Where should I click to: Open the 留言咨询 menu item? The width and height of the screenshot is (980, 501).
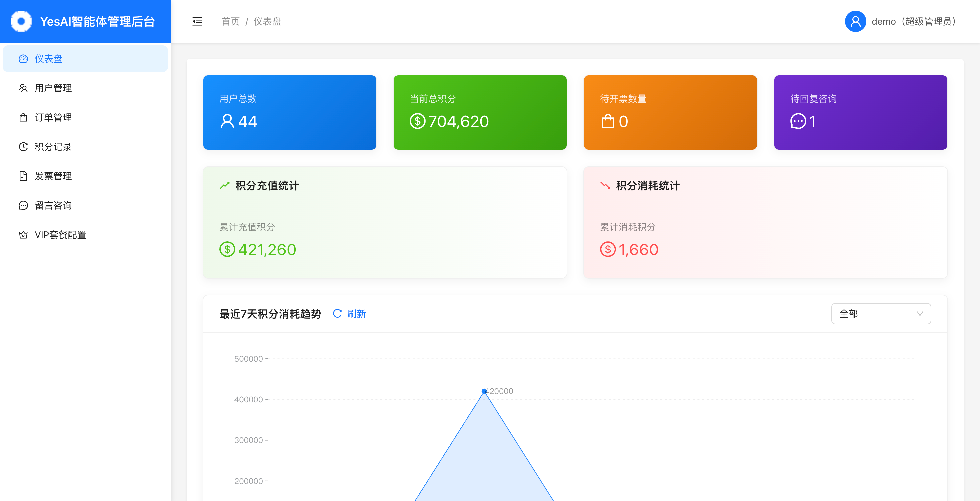coord(85,205)
